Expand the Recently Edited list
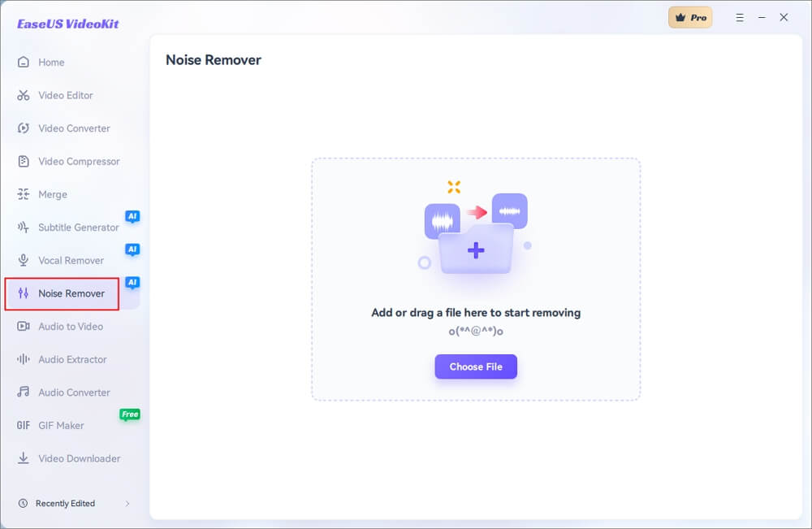 point(127,503)
